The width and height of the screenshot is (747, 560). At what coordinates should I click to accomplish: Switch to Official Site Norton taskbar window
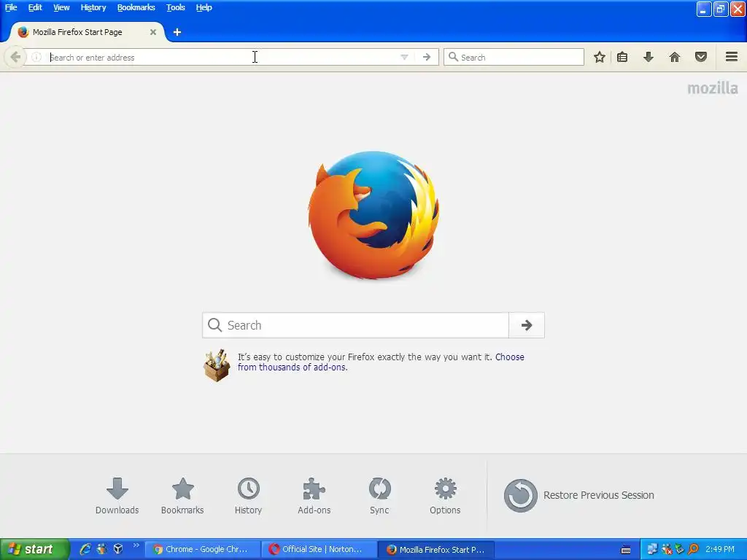[x=319, y=549]
